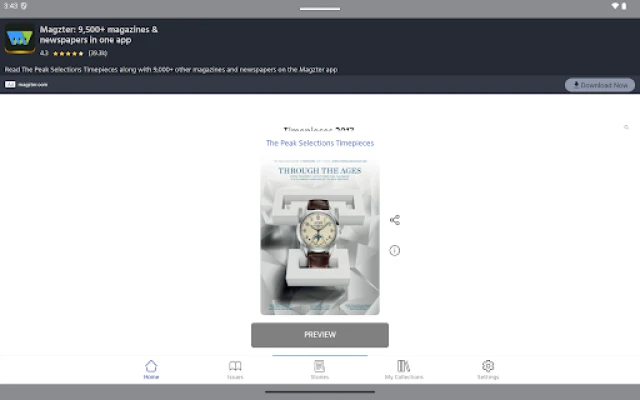
Task: Tap the bottom navigation gesture bar
Action: pos(320,392)
